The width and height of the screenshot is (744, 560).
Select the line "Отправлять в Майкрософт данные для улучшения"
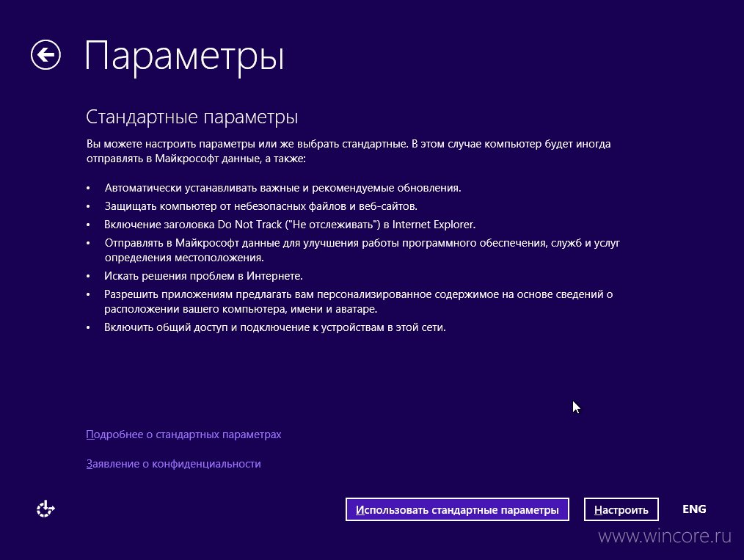362,250
